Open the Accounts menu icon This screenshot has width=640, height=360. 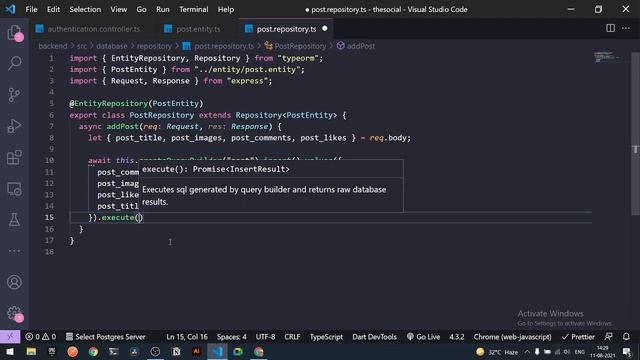[x=14, y=282]
